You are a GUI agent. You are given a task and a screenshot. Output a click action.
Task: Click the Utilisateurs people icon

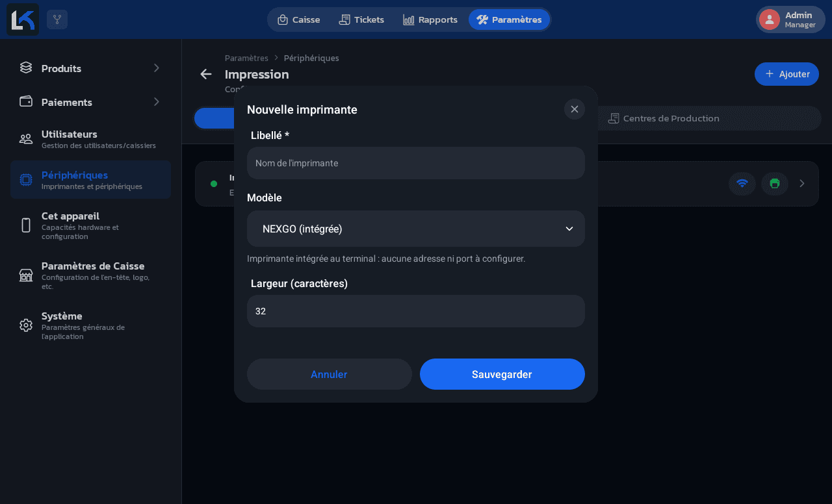click(26, 139)
